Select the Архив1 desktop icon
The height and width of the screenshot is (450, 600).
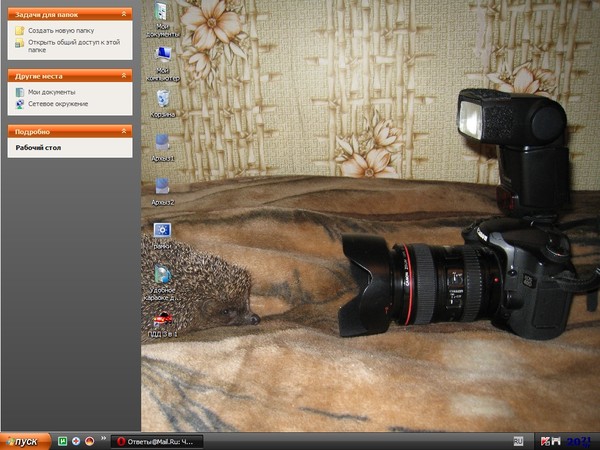point(162,142)
